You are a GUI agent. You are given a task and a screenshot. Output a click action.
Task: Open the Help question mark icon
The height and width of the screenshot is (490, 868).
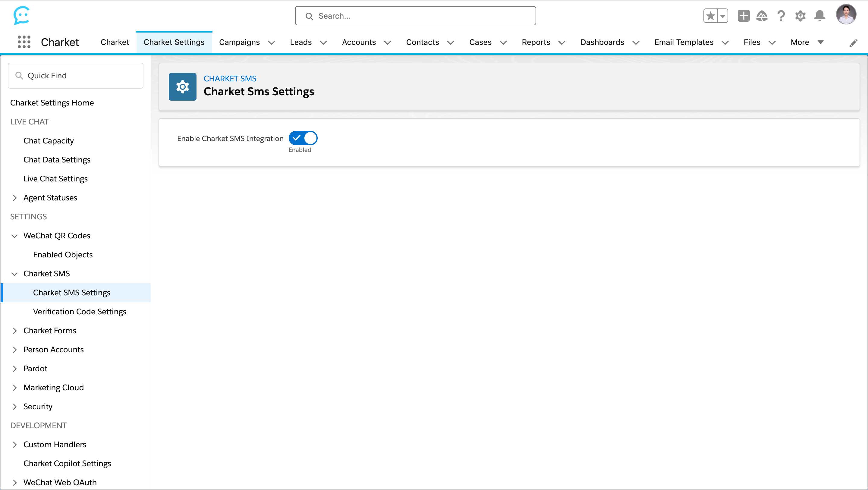pos(781,16)
